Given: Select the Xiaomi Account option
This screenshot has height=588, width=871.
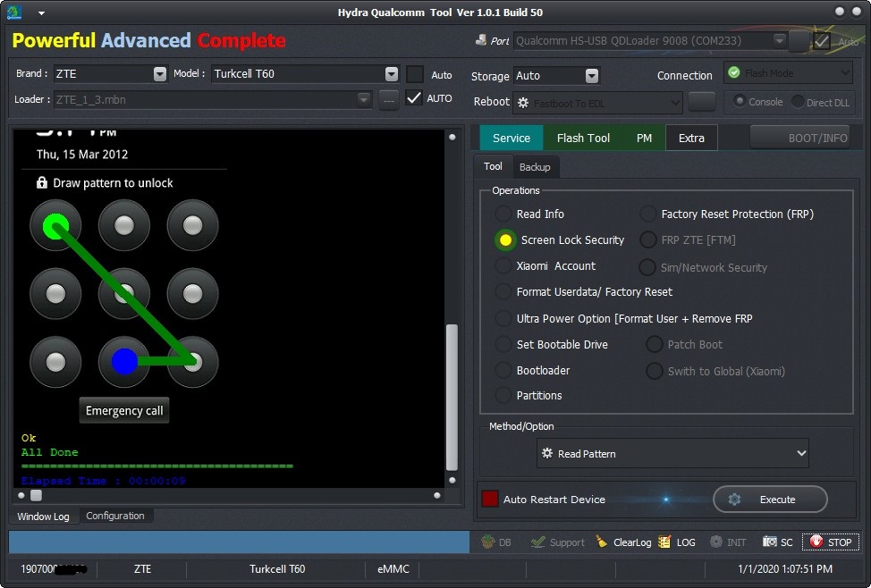Looking at the screenshot, I should (503, 265).
